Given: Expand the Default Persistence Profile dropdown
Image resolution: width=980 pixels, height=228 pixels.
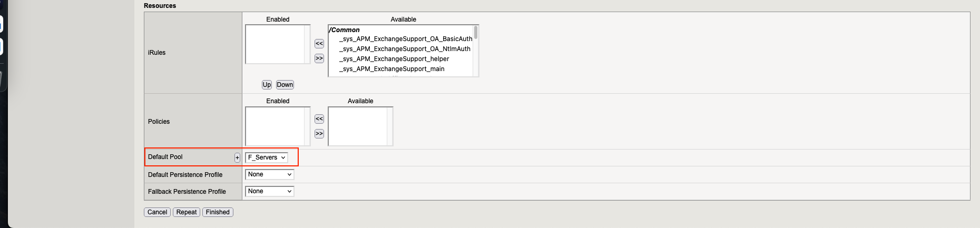Looking at the screenshot, I should pos(269,174).
